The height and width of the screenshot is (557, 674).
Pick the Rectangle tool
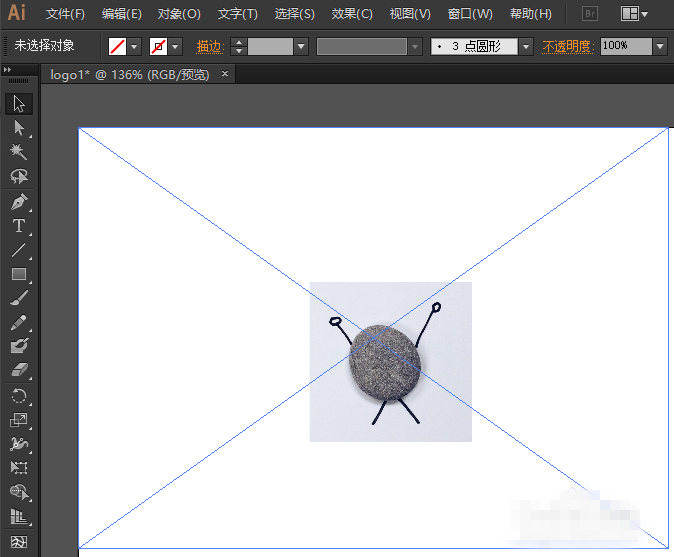coord(19,274)
